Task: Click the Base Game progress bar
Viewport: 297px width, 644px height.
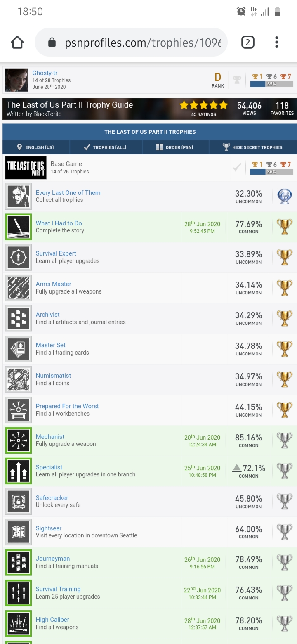Action: 271,172
